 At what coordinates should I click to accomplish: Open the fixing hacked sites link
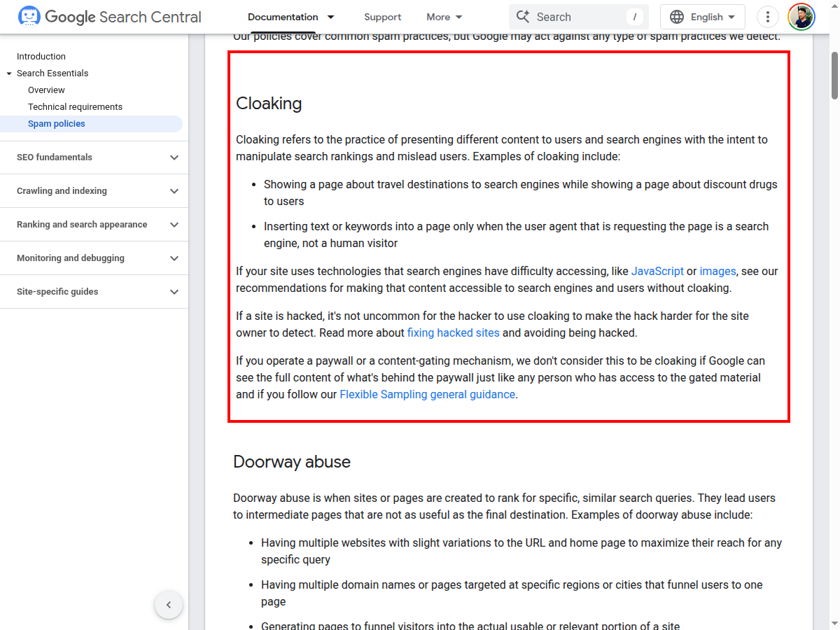coord(453,333)
